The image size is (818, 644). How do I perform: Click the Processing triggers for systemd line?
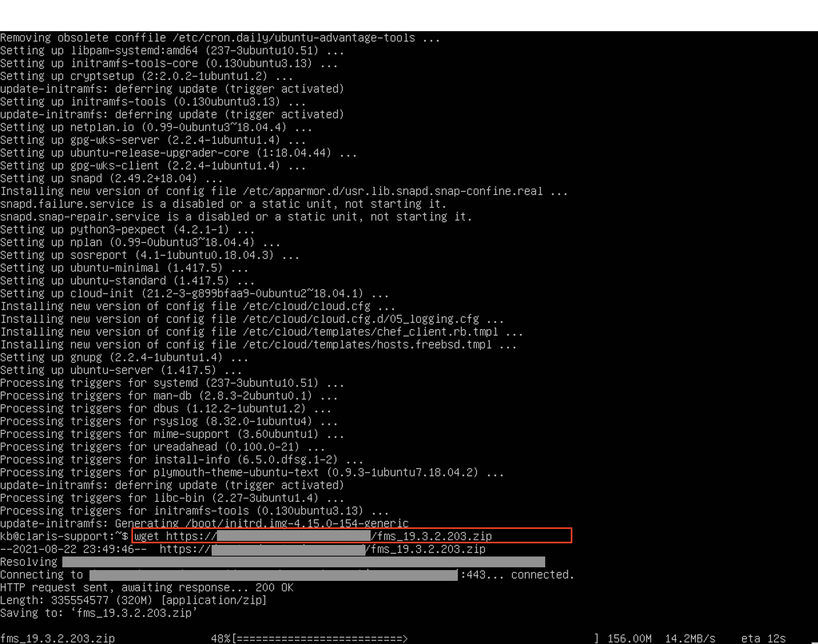172,383
